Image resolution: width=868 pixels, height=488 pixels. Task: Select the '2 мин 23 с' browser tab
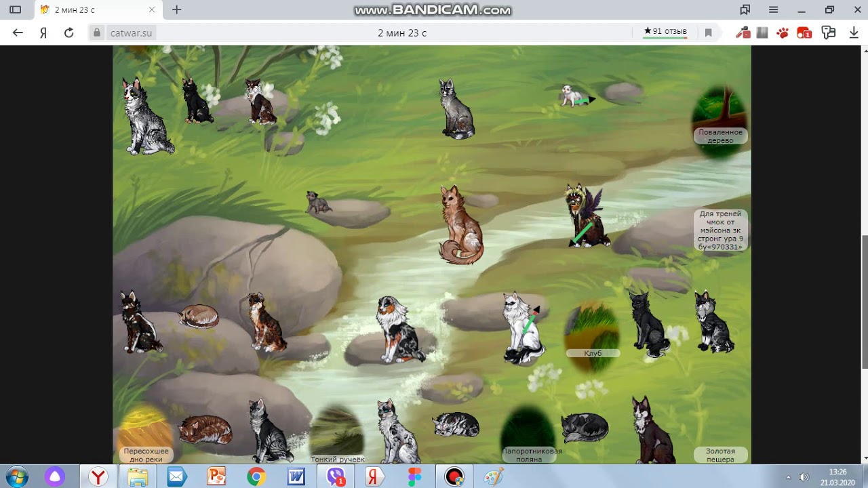click(x=98, y=9)
